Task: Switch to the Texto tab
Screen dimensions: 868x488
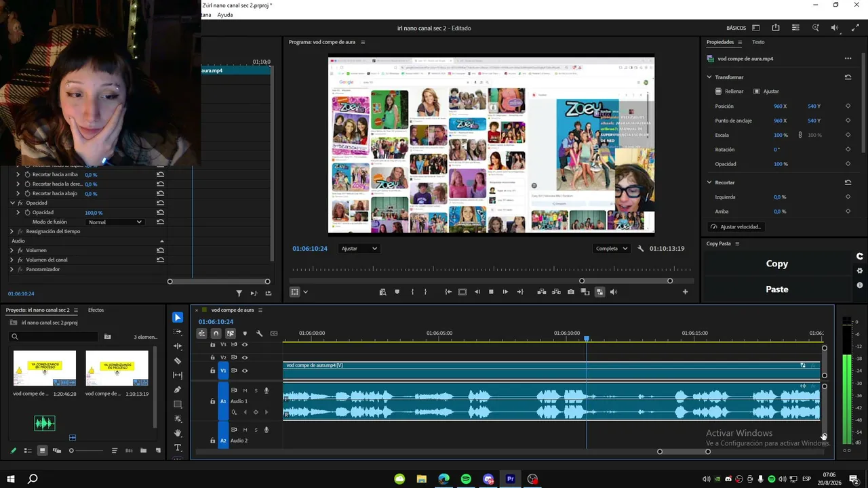Action: tap(758, 42)
